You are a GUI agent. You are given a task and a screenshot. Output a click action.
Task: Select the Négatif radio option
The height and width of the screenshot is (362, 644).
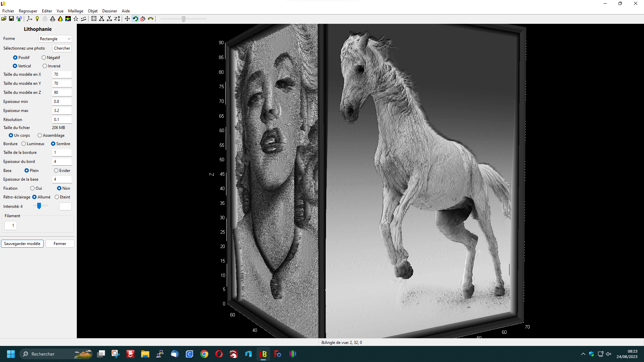point(51,58)
